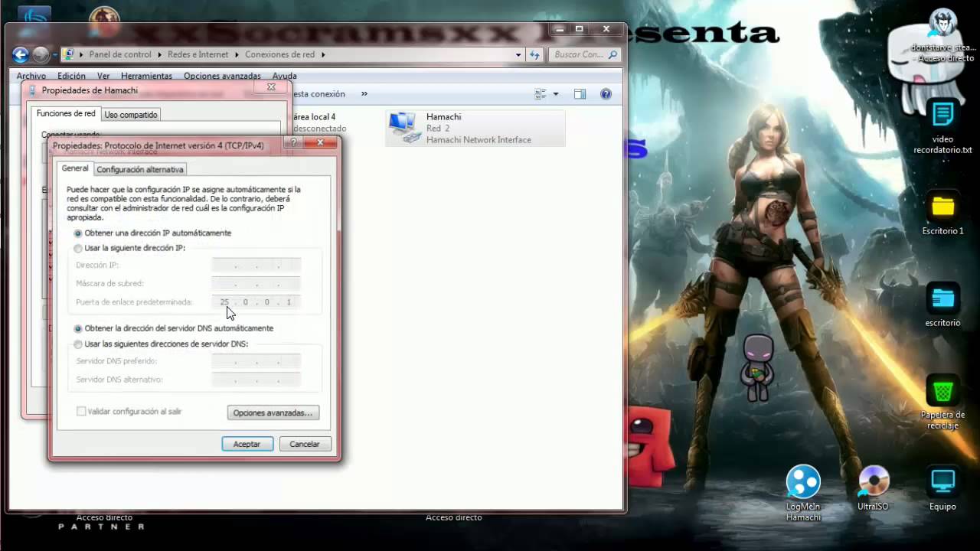The width and height of the screenshot is (980, 551).
Task: Click the Explorer forward arrow button
Action: [x=41, y=54]
